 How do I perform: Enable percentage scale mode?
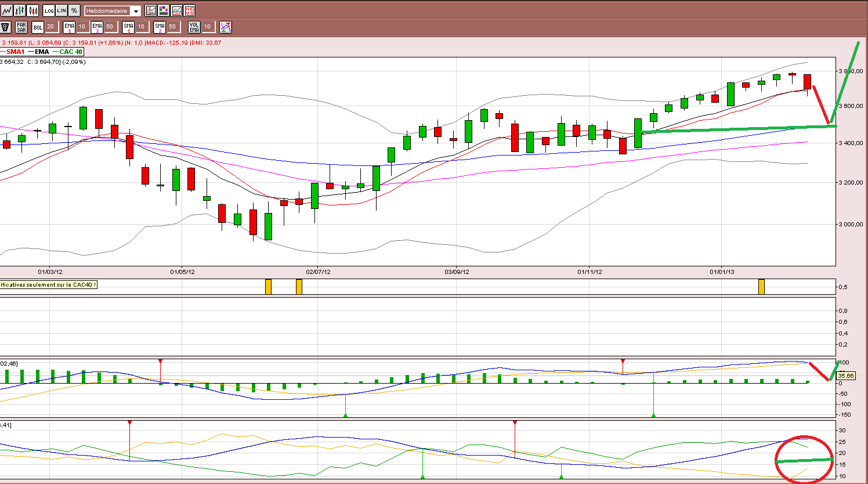point(74,10)
